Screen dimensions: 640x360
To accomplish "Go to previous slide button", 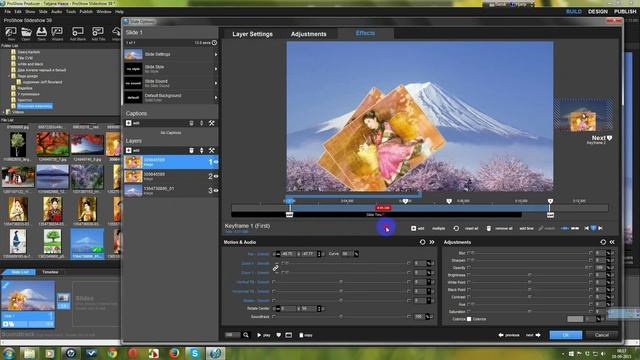I will point(509,335).
